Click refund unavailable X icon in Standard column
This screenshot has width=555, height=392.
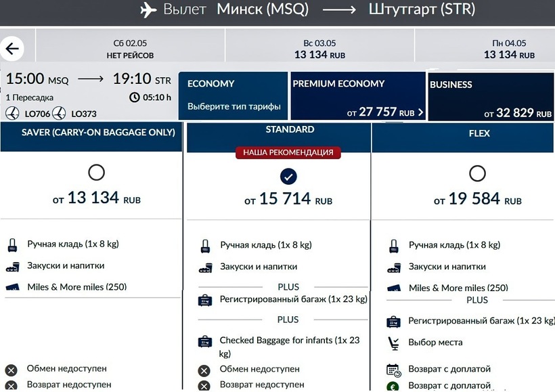(204, 386)
